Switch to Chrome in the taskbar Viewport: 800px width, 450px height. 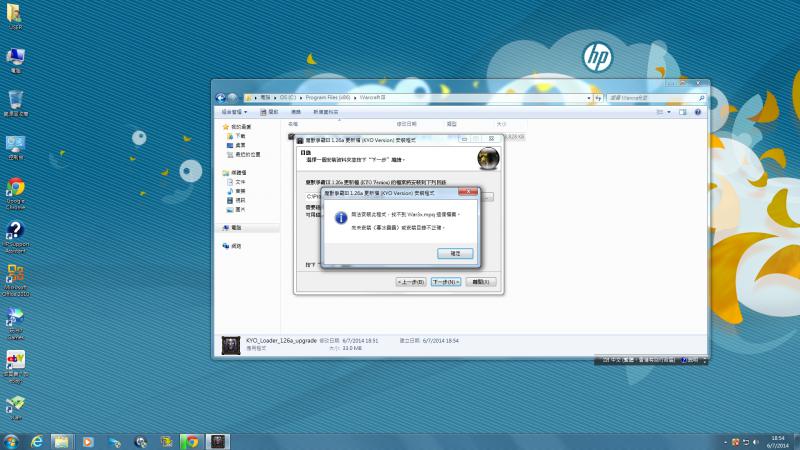pos(191,441)
